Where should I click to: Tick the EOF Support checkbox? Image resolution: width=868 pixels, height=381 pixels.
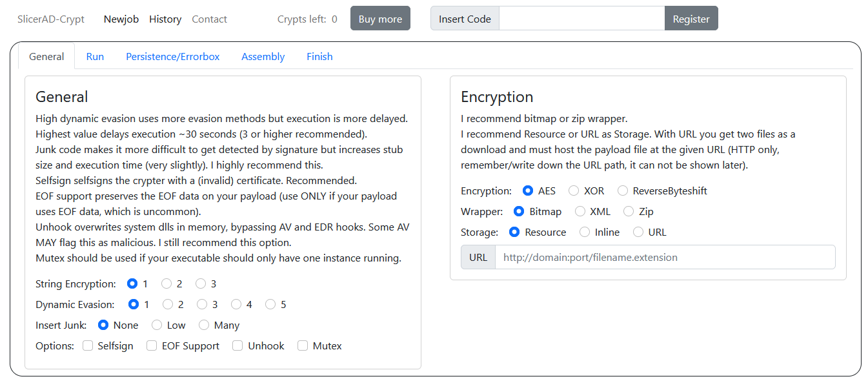pyautogui.click(x=152, y=345)
